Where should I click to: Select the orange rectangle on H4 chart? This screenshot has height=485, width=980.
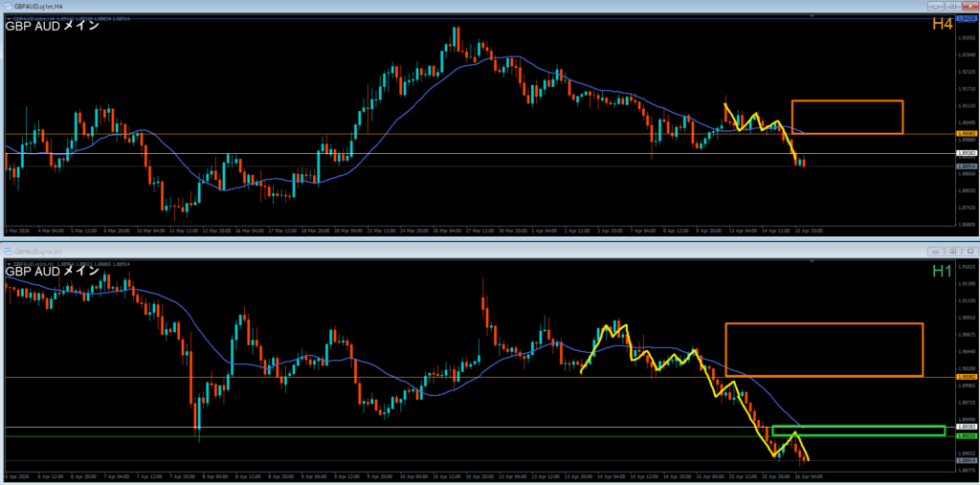click(x=847, y=101)
